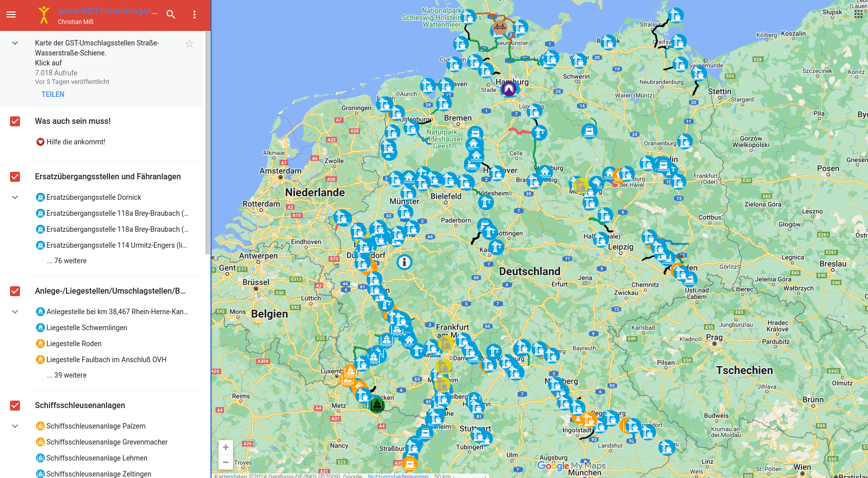
Task: Click the orange icon beside Liegestelle Roden
Action: click(x=40, y=344)
